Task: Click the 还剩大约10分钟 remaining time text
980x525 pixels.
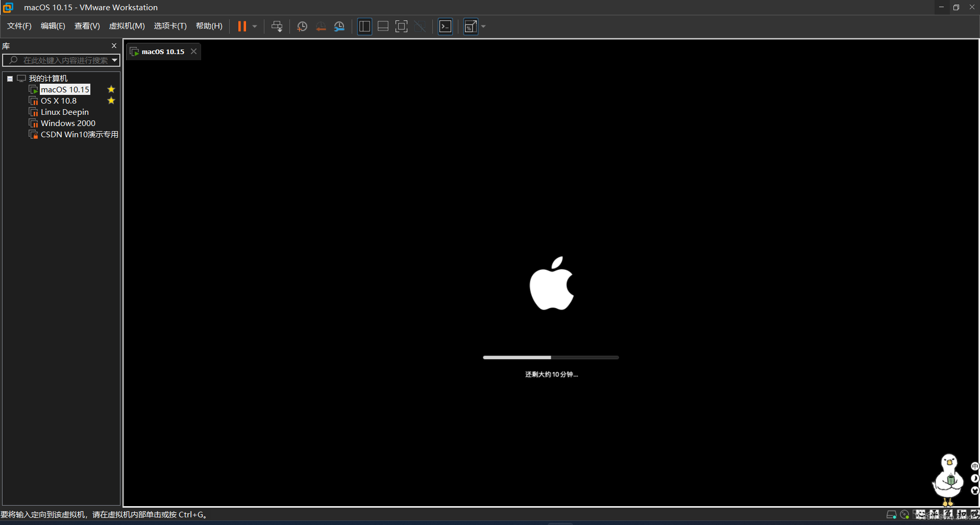Action: 551,374
